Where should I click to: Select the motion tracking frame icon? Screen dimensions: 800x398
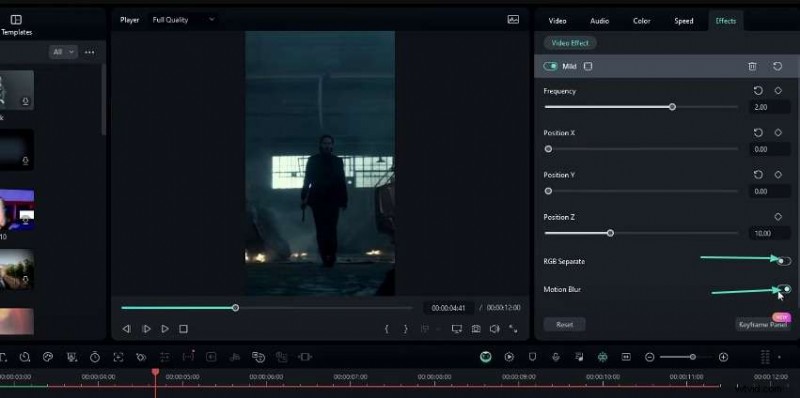coord(118,357)
